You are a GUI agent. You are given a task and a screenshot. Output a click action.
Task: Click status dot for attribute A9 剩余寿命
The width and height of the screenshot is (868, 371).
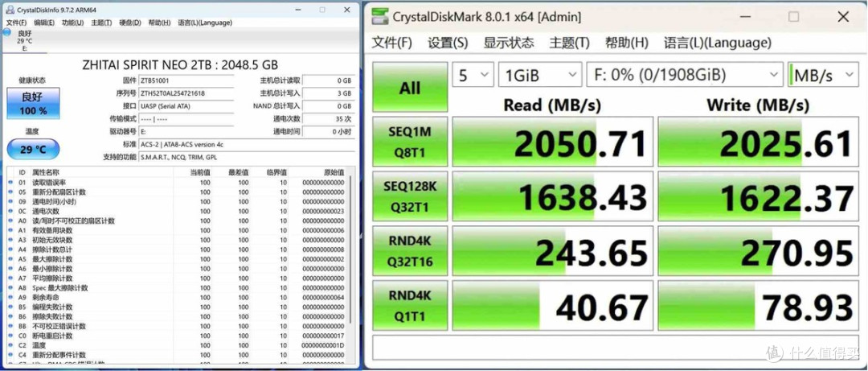click(10, 297)
